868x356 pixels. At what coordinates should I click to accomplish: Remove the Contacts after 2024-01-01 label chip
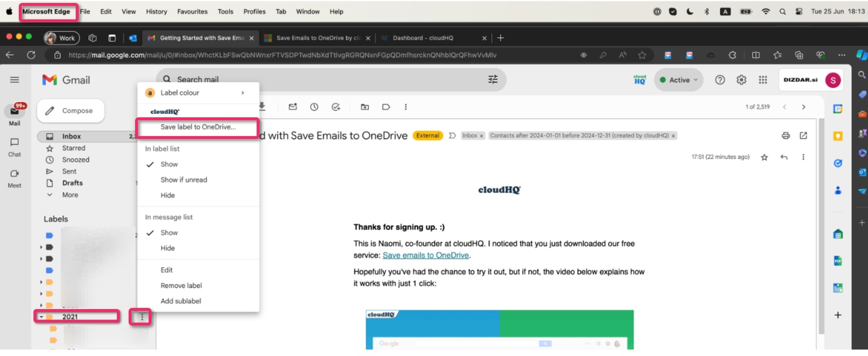[673, 135]
